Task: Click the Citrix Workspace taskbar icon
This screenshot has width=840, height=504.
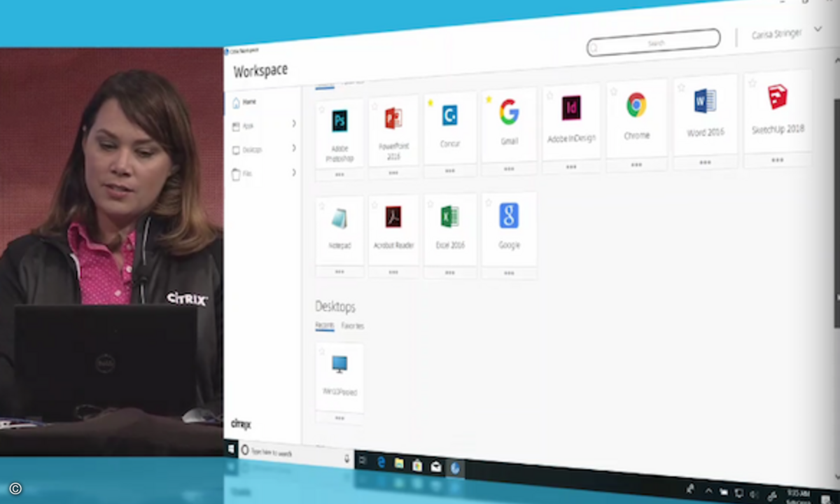Action: click(x=455, y=468)
